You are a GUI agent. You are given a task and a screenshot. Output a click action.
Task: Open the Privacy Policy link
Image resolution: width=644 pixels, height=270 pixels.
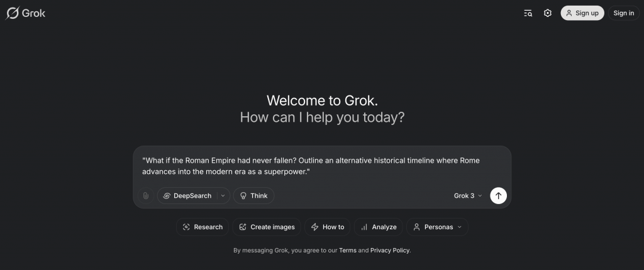pyautogui.click(x=390, y=251)
